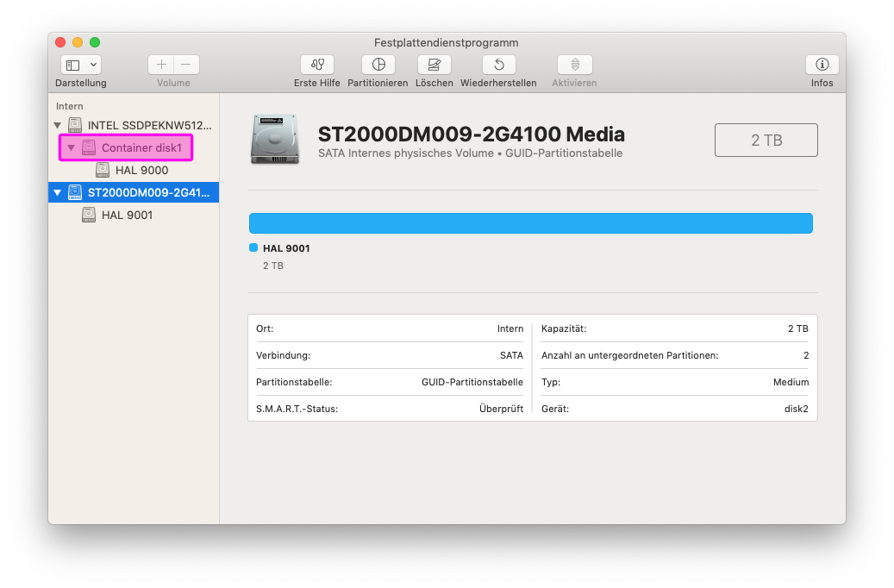Viewport: 894px width, 588px height.
Task: Select INTEL SSDPEKNW512 drive in sidebar
Action: tap(134, 125)
